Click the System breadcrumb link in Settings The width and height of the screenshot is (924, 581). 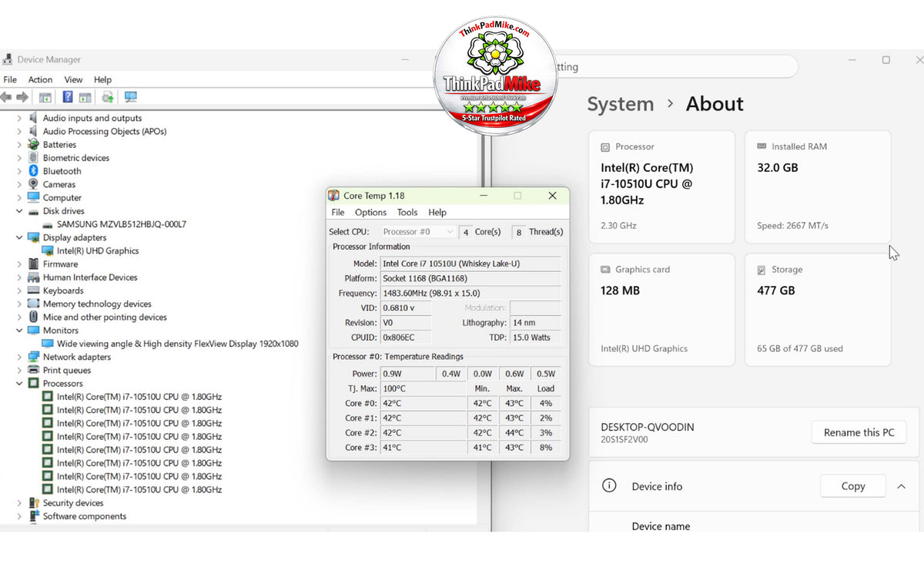(x=620, y=104)
